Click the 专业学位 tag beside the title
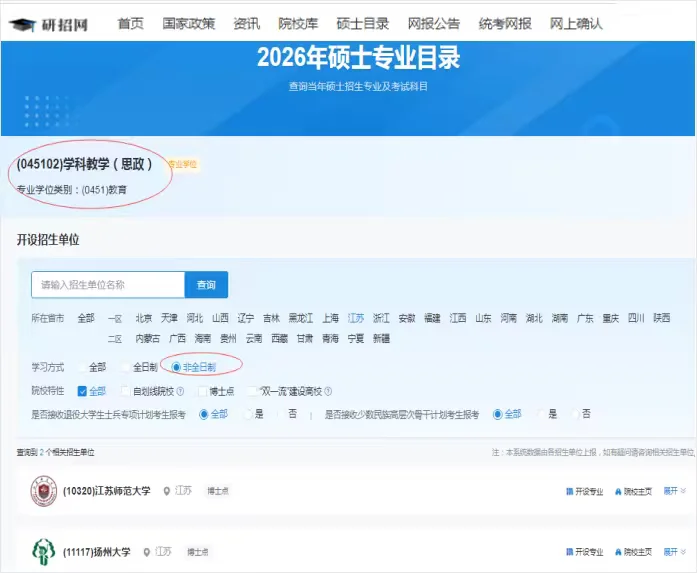This screenshot has width=697, height=573. click(x=183, y=164)
